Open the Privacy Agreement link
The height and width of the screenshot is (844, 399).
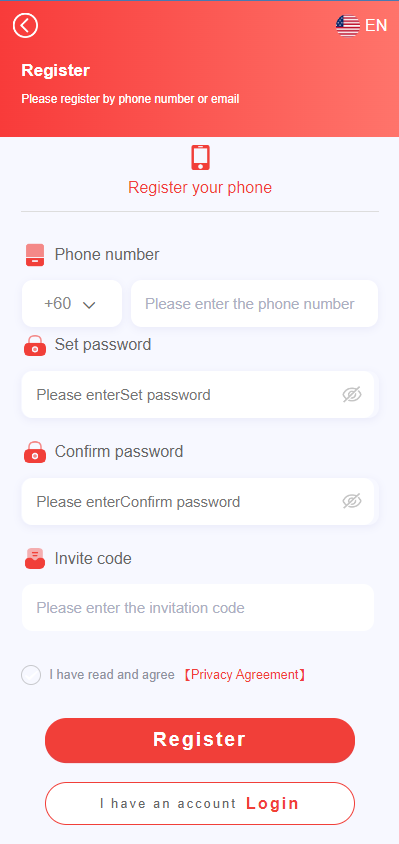click(x=245, y=674)
